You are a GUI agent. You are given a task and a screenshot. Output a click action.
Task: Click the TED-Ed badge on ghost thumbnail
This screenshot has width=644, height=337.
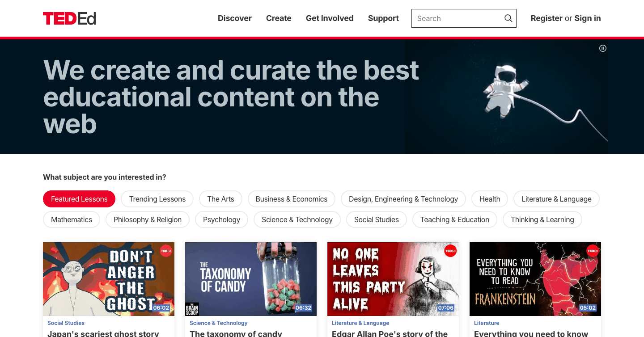(166, 251)
